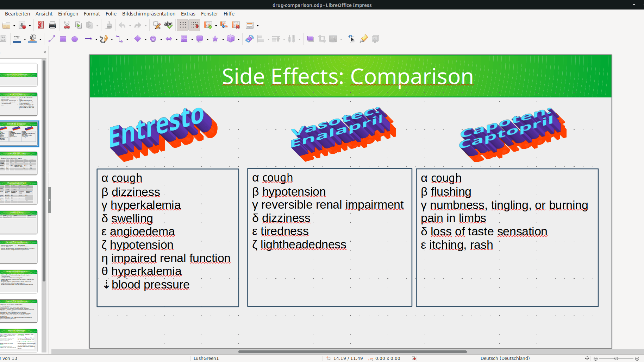
Task: Expand the Lines and Arrows dropdown
Action: click(x=96, y=39)
